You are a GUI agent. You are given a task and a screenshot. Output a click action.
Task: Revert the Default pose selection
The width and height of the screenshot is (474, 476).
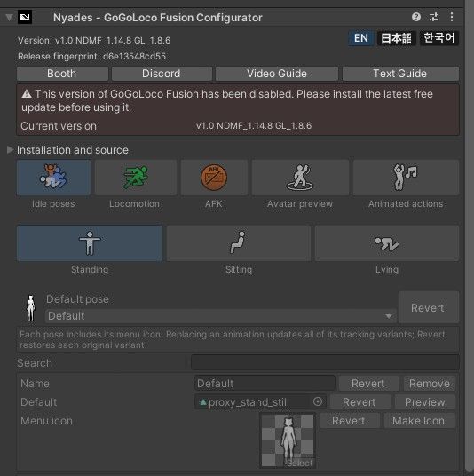pos(428,307)
